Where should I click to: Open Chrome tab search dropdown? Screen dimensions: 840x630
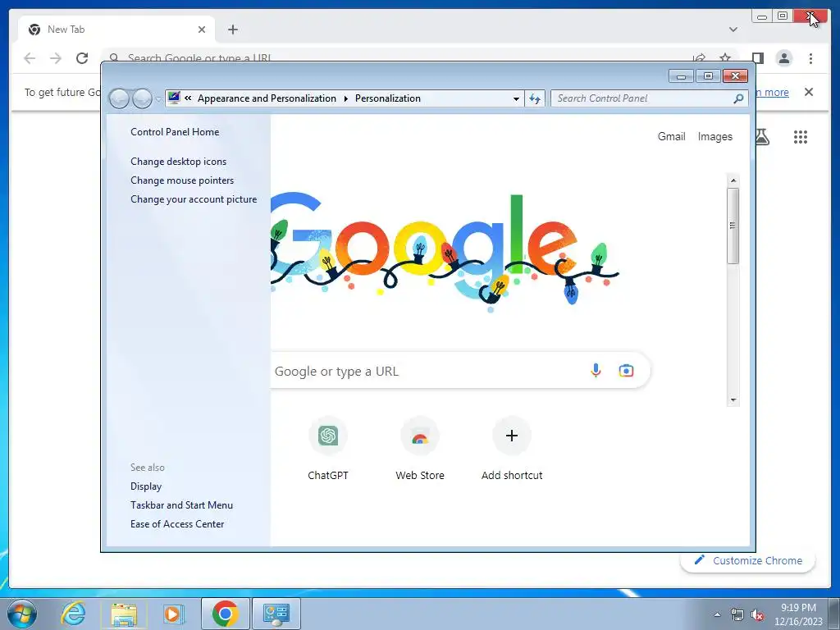[x=733, y=30]
